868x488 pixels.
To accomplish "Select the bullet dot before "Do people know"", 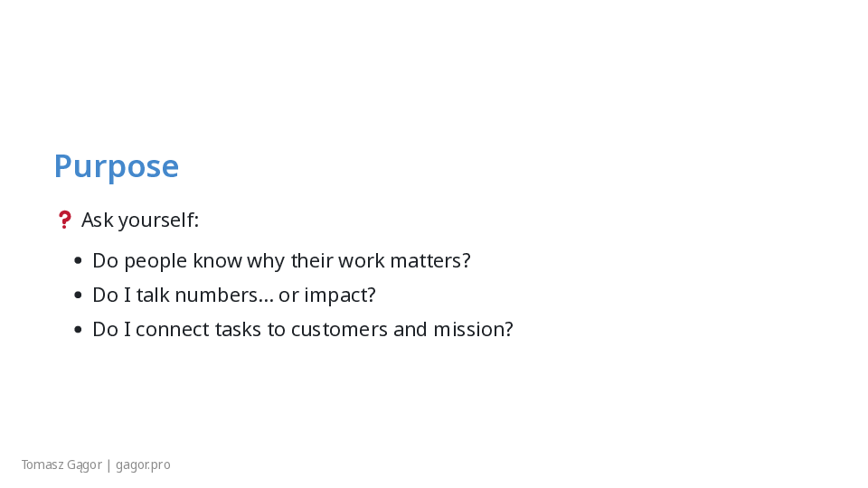I will click(78, 261).
